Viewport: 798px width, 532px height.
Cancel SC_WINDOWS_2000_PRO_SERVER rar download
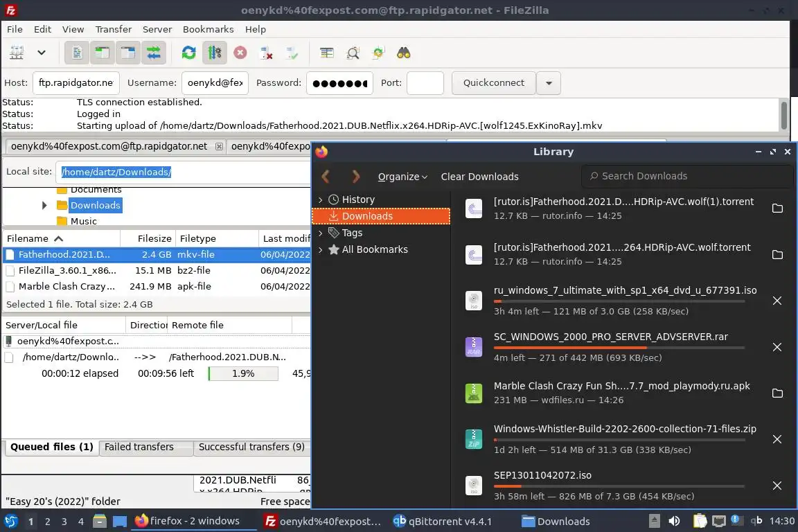(777, 347)
